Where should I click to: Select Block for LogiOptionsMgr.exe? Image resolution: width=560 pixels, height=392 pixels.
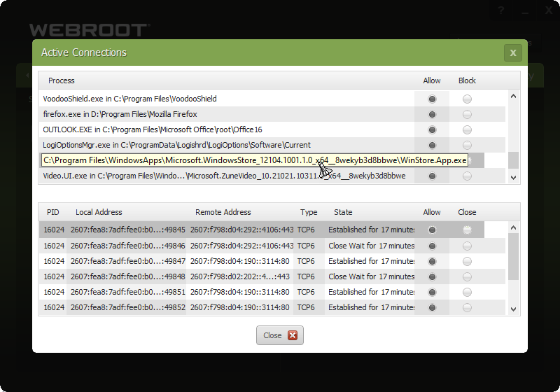click(467, 145)
